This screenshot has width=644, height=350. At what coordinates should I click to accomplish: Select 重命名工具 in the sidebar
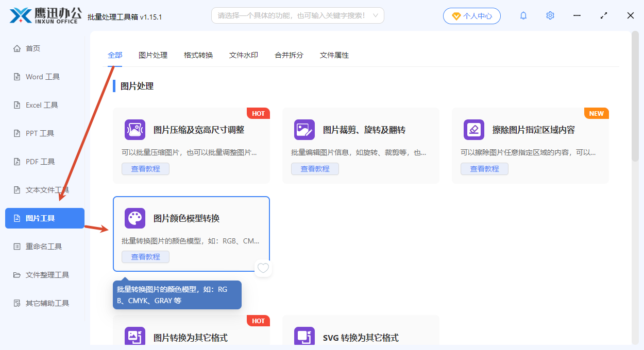(x=45, y=247)
